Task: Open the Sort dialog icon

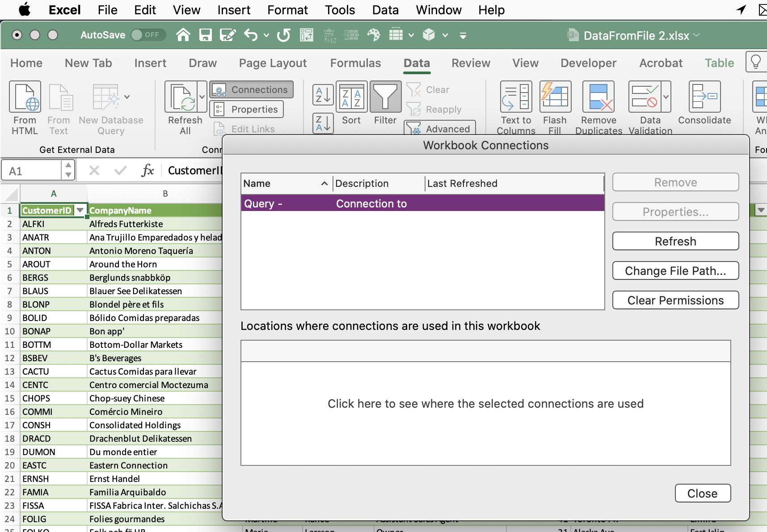Action: coord(352,97)
